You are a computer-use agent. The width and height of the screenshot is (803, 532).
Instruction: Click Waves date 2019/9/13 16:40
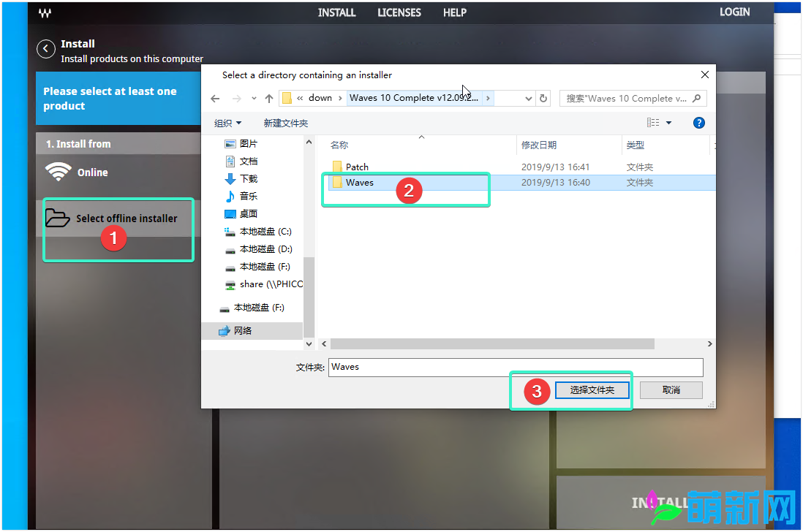click(555, 183)
